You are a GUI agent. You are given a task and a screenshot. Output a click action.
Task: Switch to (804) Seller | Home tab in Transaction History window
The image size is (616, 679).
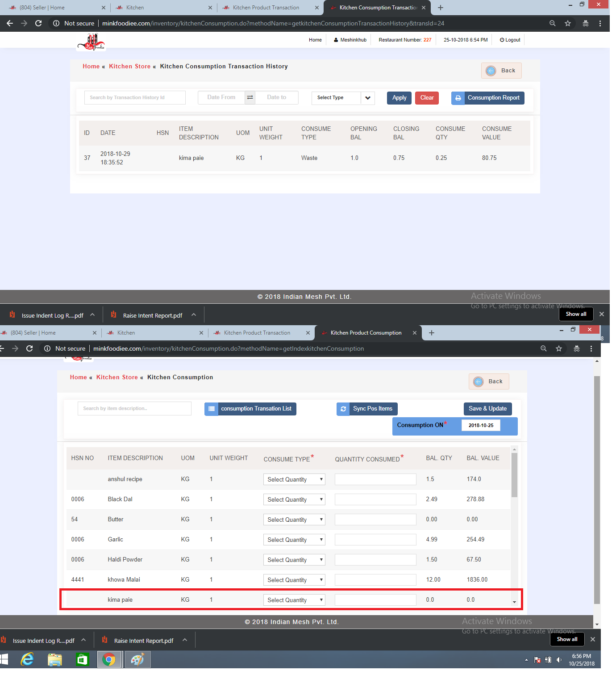(x=56, y=8)
